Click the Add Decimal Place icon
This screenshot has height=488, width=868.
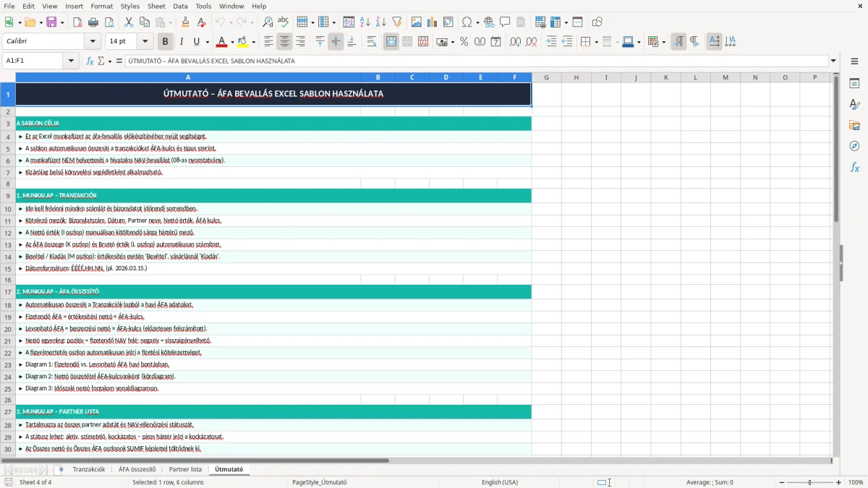pos(516,42)
